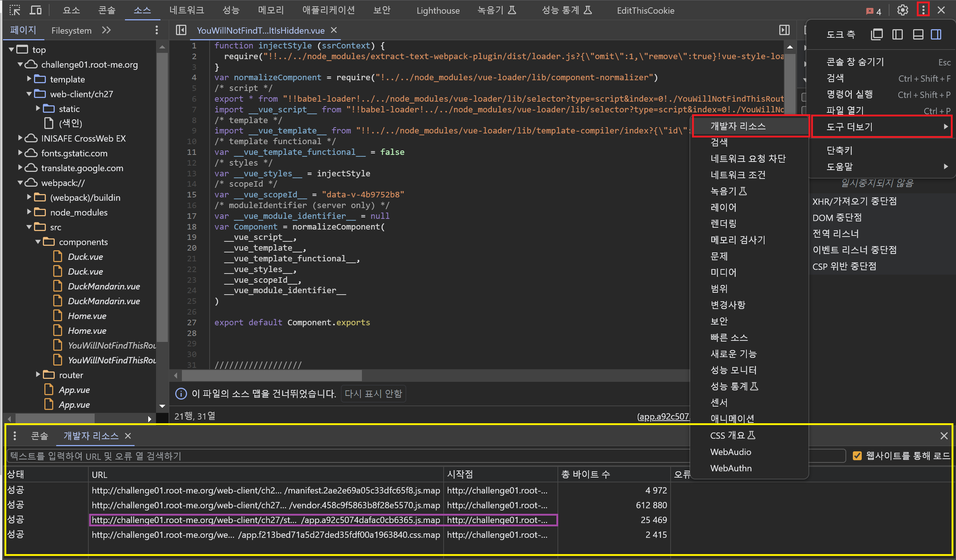The height and width of the screenshot is (560, 956).
Task: Toggle '웹사이트를 통해 로드' checkbox
Action: pos(857,456)
